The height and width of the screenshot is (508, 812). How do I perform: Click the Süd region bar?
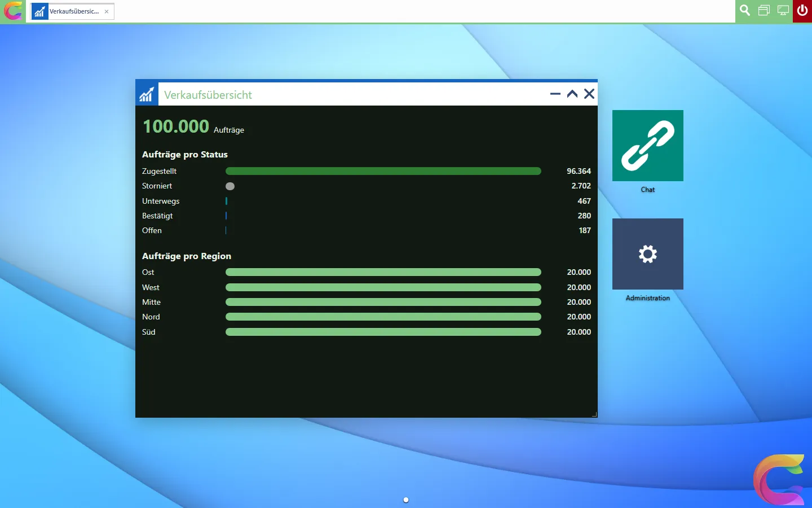point(383,332)
